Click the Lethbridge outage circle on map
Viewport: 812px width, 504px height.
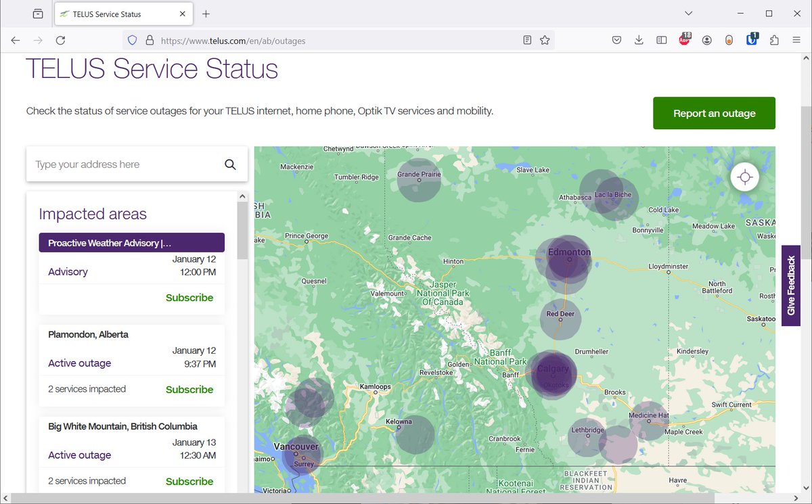pyautogui.click(x=587, y=437)
